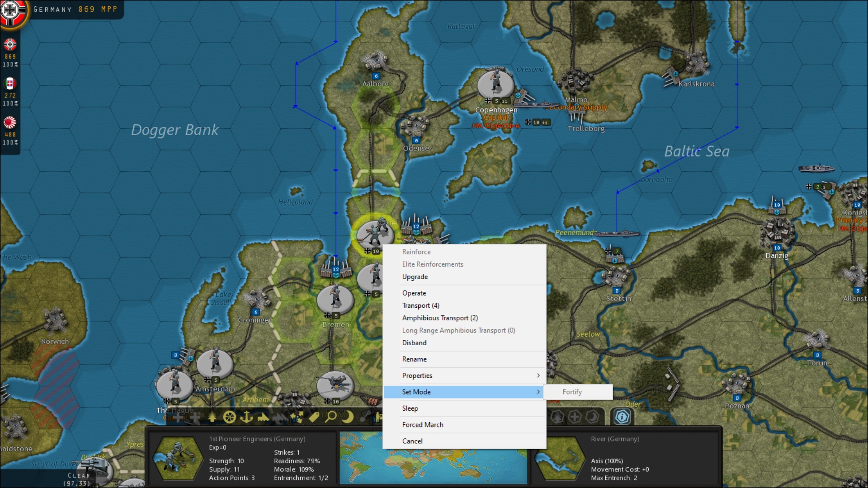The image size is (868, 488).
Task: Click the '1st Pioneer Engineers (Germany)' unit name
Action: [x=257, y=439]
